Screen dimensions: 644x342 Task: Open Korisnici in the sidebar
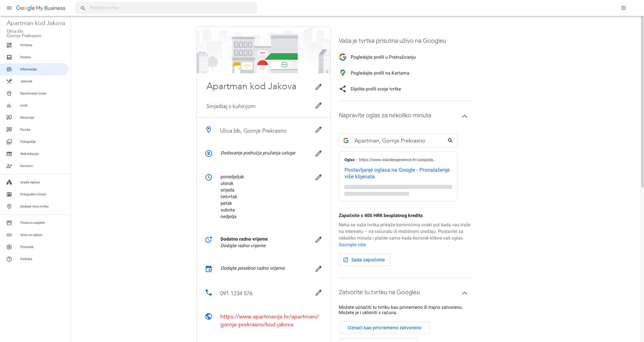[x=34, y=166]
